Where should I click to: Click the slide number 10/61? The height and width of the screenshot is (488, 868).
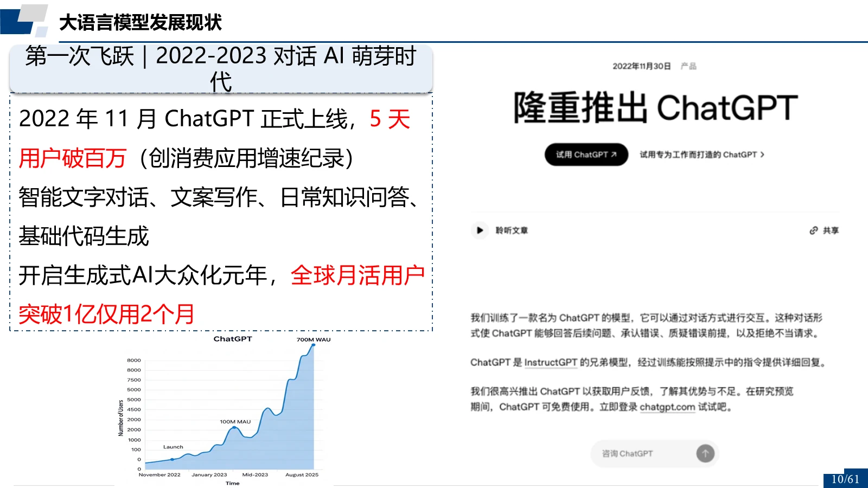click(845, 479)
